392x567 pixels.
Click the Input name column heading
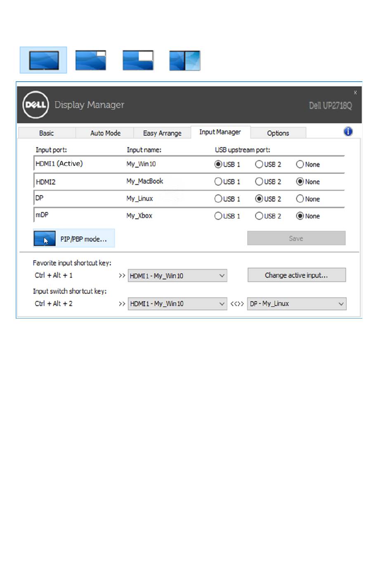tap(144, 150)
